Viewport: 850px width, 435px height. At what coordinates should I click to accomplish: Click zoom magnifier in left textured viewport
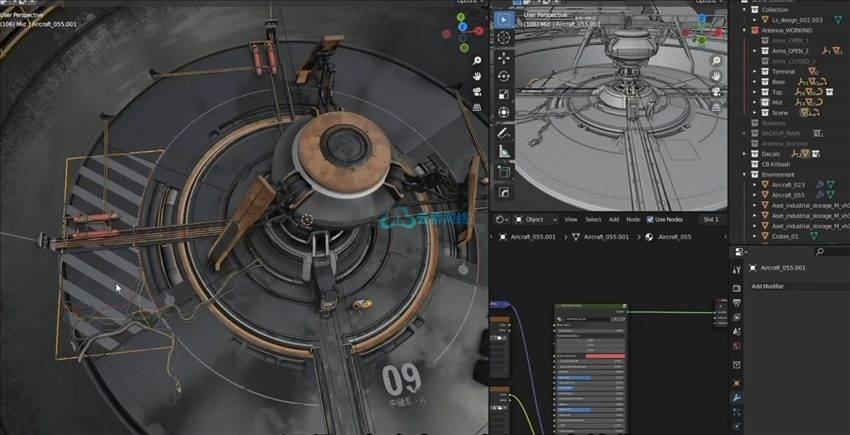pyautogui.click(x=477, y=61)
